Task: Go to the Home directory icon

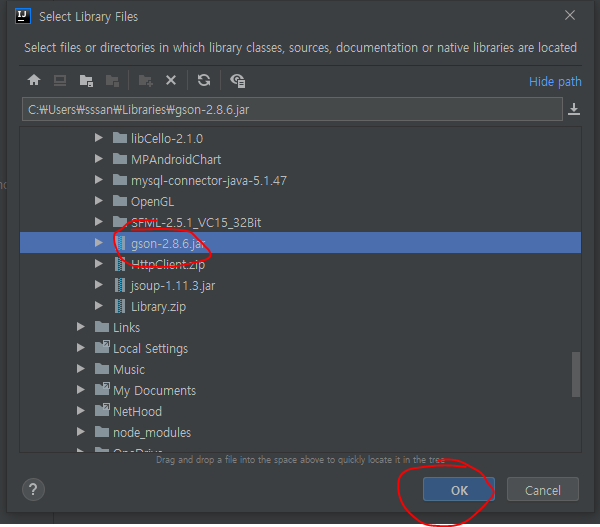Action: (x=34, y=80)
